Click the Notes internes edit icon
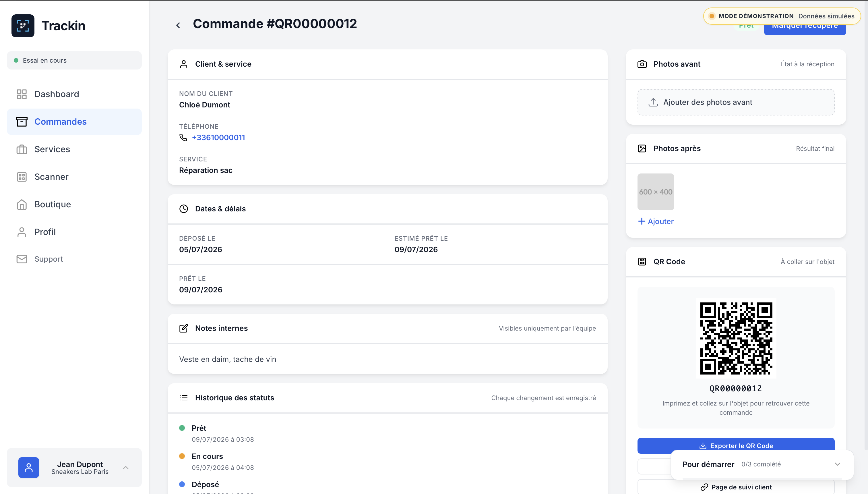 tap(183, 328)
